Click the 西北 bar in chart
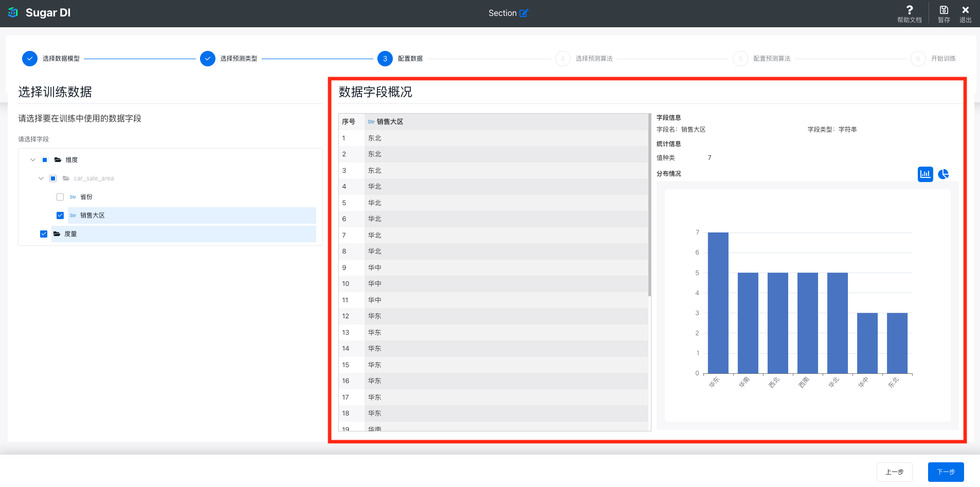The image size is (980, 487). [778, 323]
